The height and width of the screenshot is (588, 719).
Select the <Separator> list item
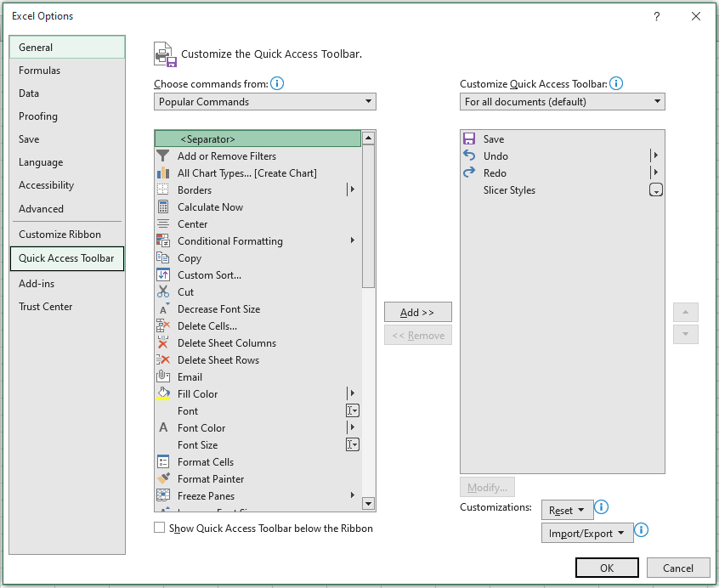point(258,139)
